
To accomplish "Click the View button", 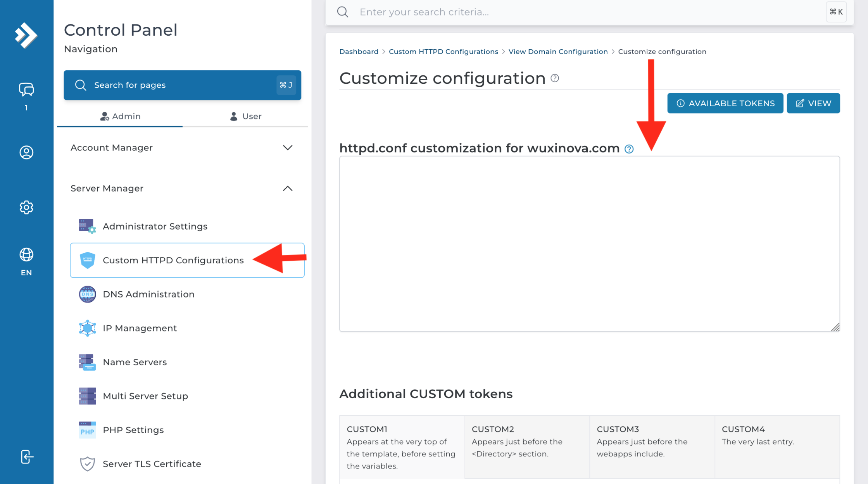I will [x=813, y=103].
